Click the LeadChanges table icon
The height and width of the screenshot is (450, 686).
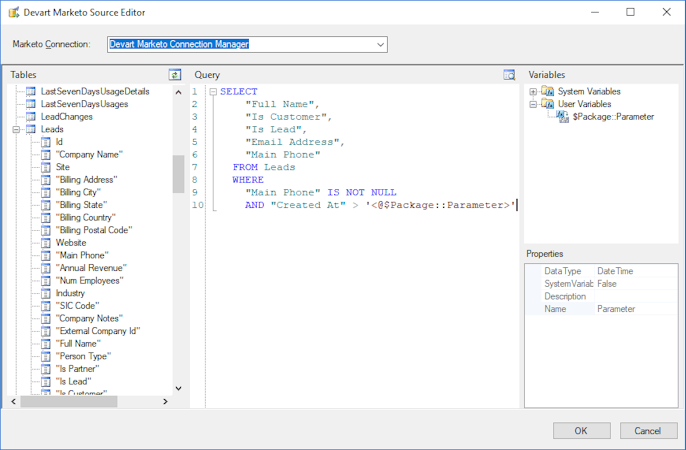tap(31, 117)
